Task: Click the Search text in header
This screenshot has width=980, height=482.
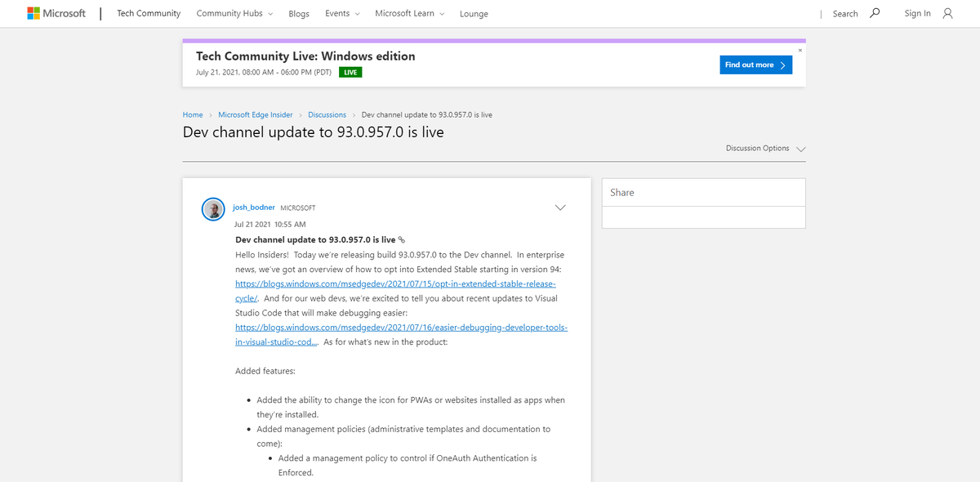Action: [845, 14]
